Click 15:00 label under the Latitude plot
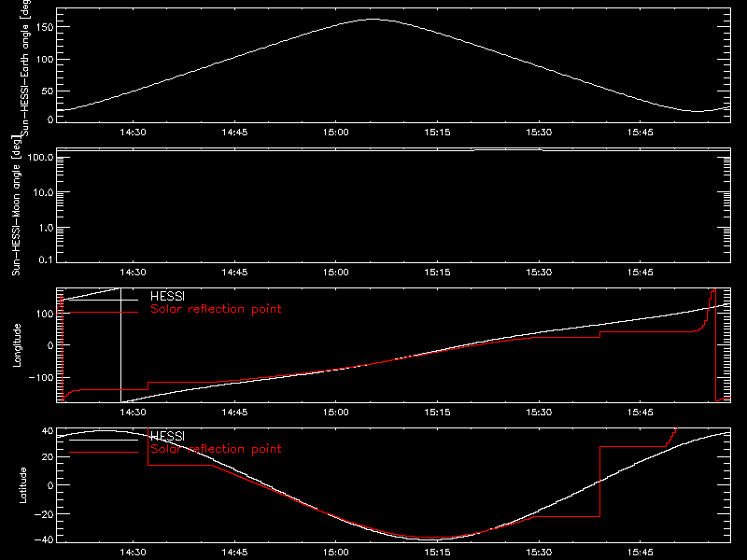The height and width of the screenshot is (560, 747). [x=336, y=553]
